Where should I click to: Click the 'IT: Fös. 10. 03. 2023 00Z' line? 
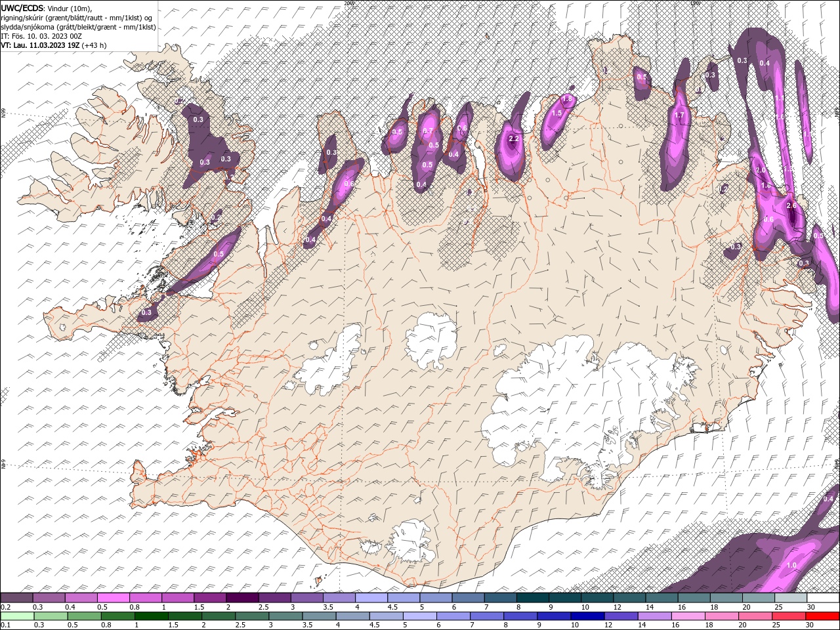click(x=41, y=36)
